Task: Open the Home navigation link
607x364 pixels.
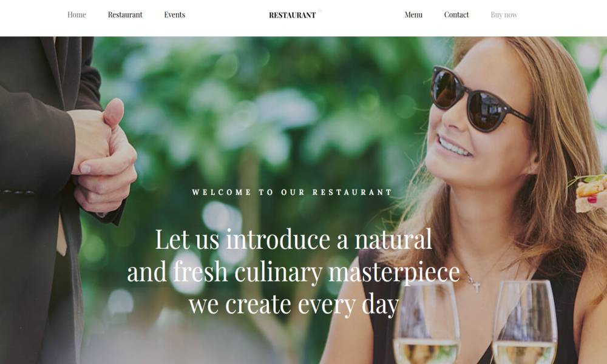Action: 76,15
